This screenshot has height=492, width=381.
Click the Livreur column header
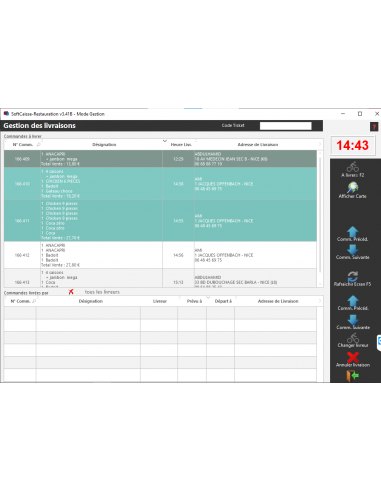pyautogui.click(x=160, y=301)
